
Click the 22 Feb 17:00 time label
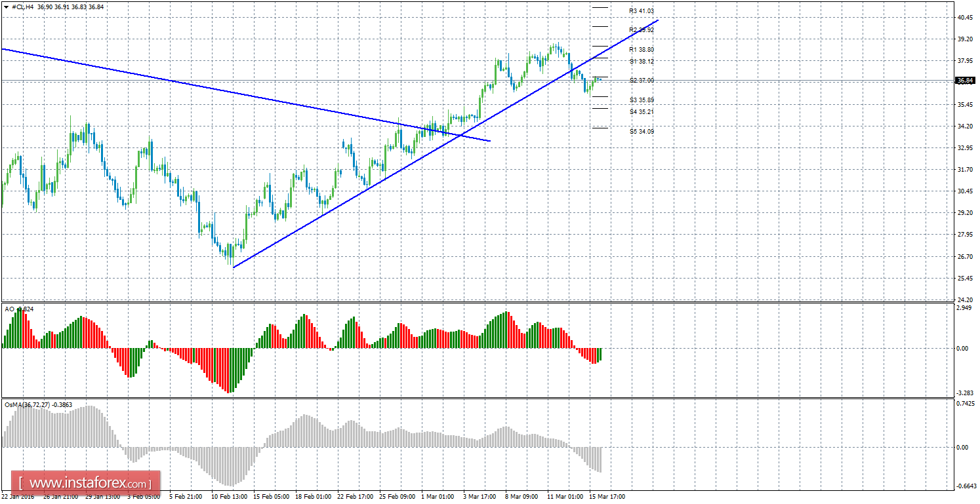coord(354,497)
